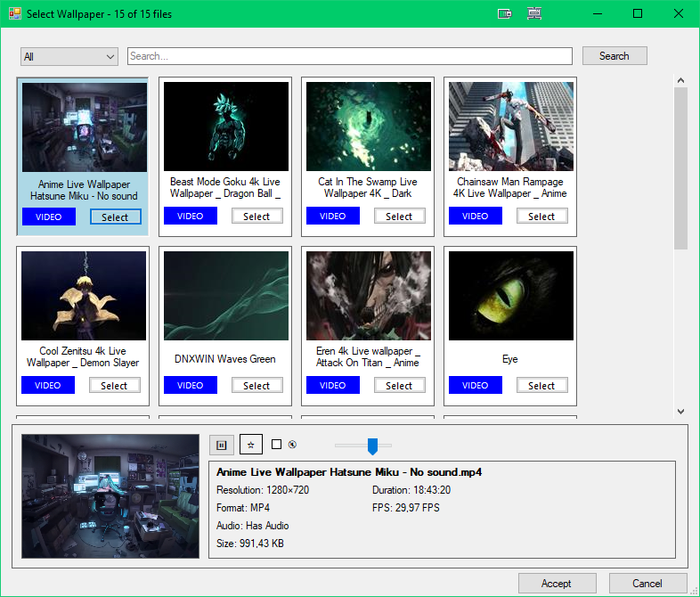700x597 pixels.
Task: Click the 'Resolution: 1280×720' text
Action: coord(263,490)
